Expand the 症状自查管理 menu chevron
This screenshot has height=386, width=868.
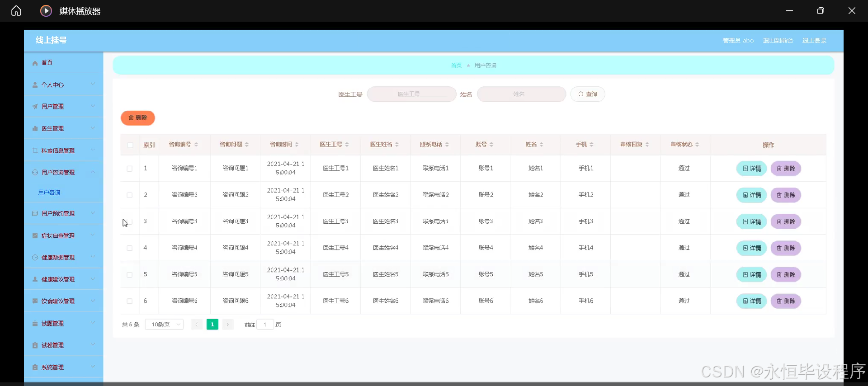tap(93, 235)
